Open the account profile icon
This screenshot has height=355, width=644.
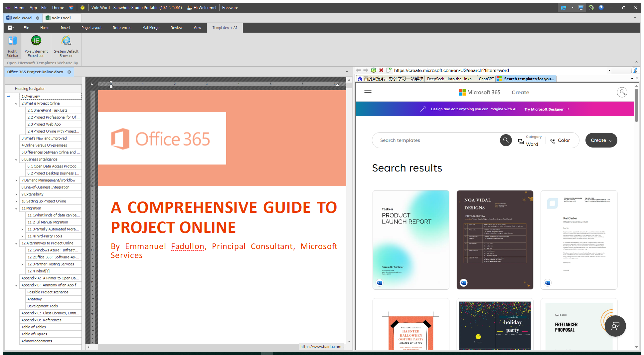[622, 92]
